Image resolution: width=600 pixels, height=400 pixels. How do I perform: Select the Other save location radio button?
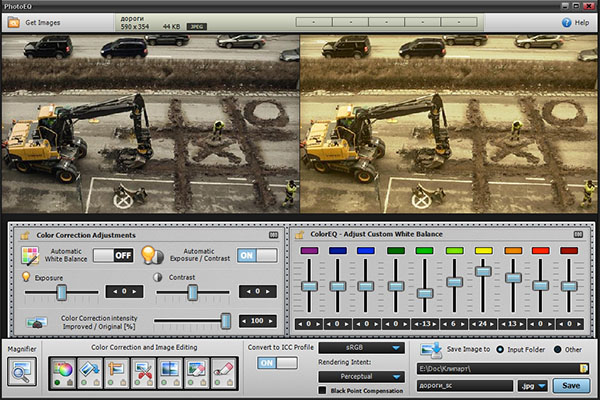coord(557,349)
